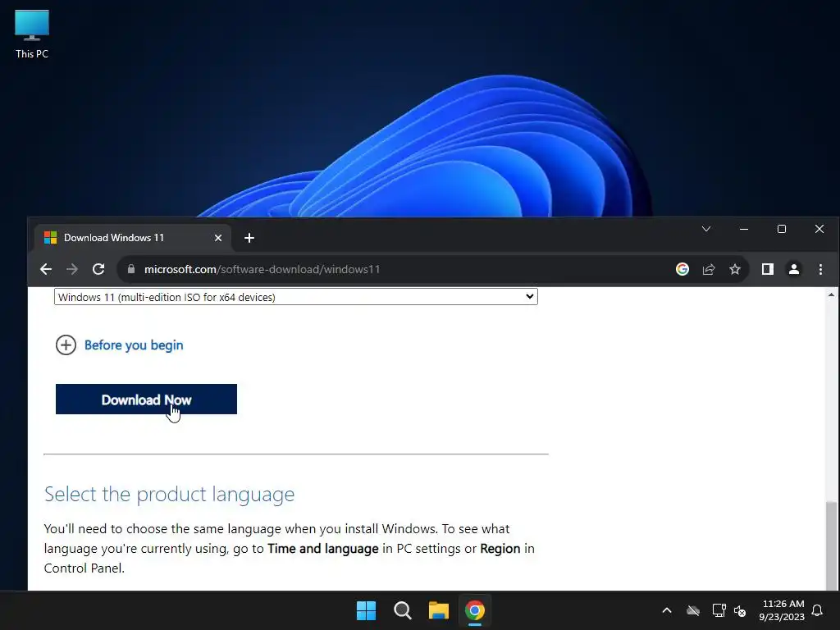This screenshot has width=840, height=630.
Task: Click bold text Region
Action: [x=500, y=549]
